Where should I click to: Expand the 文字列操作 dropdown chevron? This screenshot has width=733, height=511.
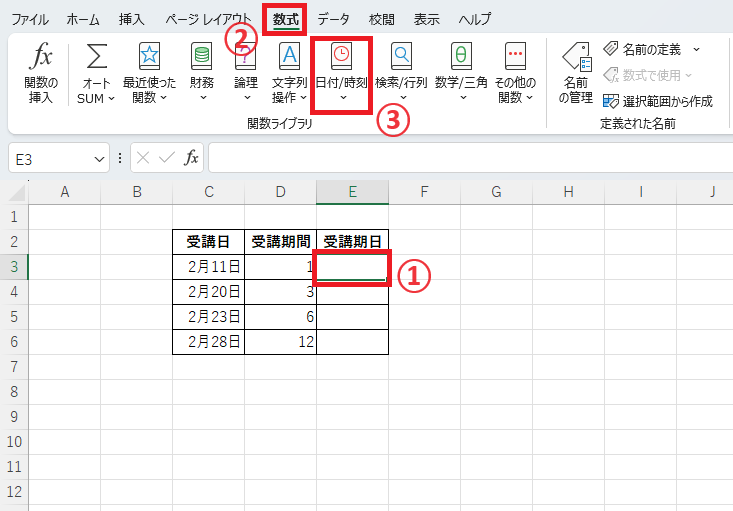click(x=303, y=98)
